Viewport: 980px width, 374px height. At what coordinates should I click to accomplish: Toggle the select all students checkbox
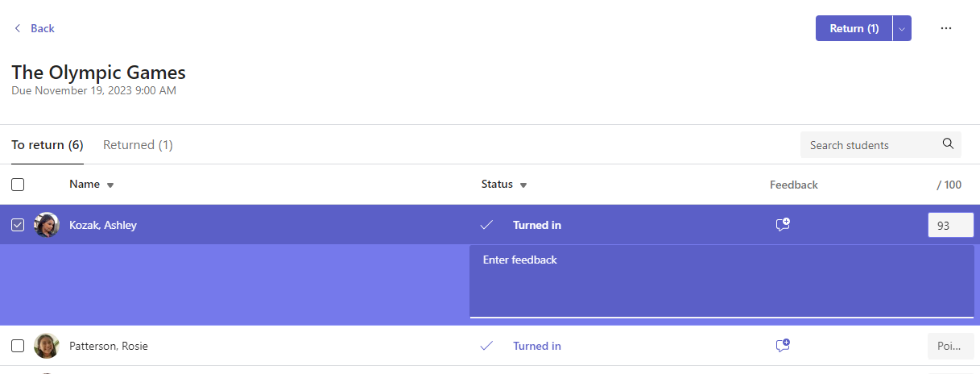coord(18,185)
